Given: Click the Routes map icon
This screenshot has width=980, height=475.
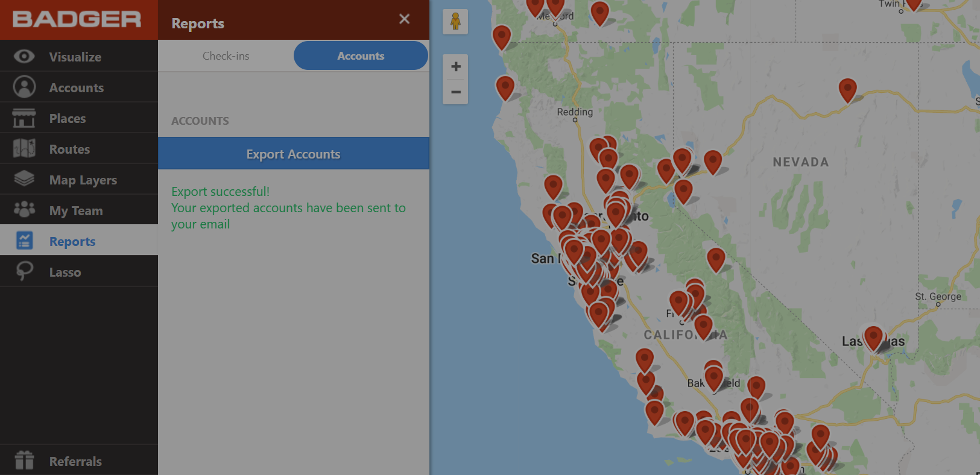Looking at the screenshot, I should click(24, 148).
